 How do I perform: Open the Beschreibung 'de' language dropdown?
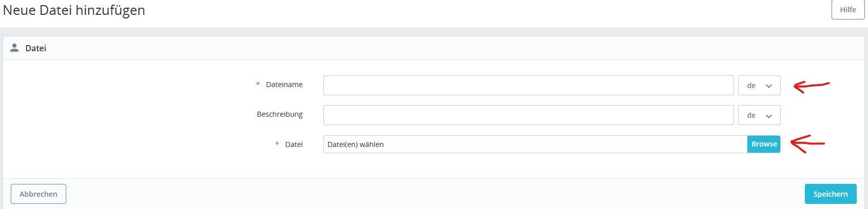coord(759,115)
